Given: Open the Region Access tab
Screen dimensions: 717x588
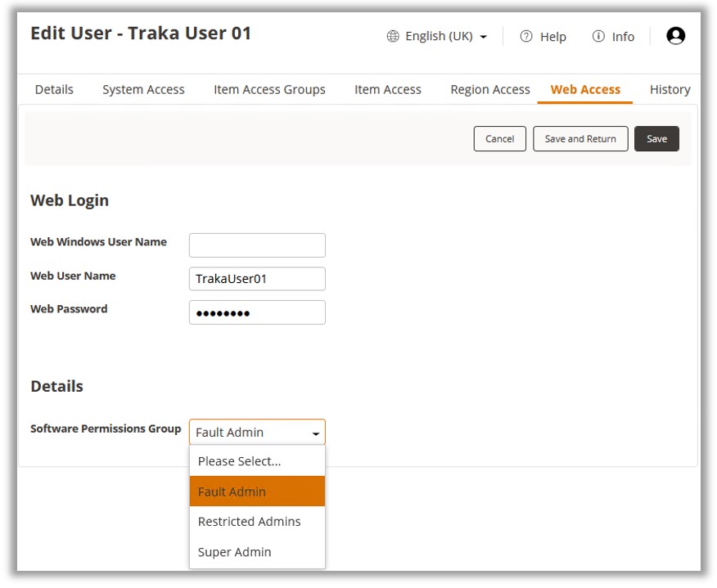Looking at the screenshot, I should (489, 90).
